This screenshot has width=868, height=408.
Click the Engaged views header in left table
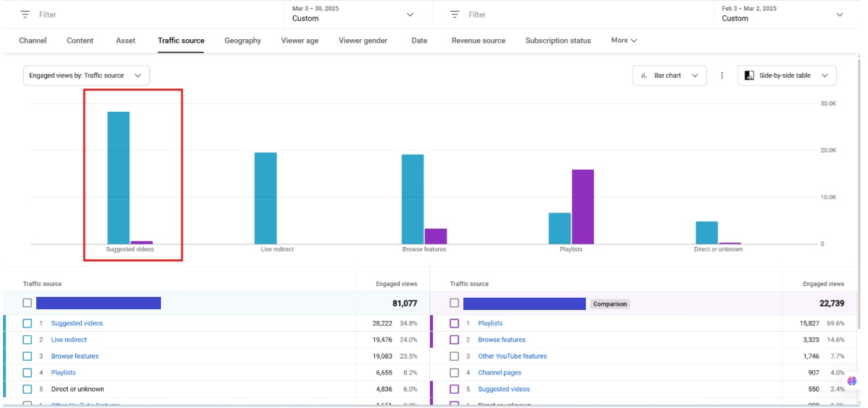397,284
